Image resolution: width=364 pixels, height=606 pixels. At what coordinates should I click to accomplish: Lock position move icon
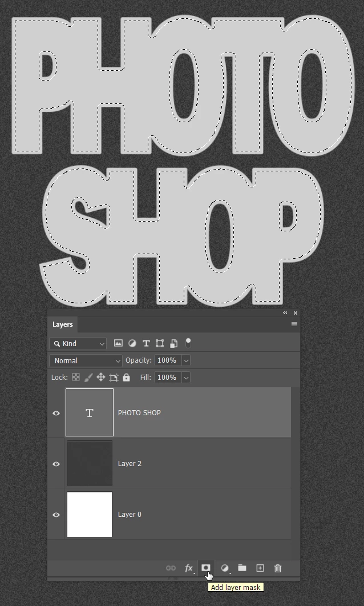coord(101,377)
